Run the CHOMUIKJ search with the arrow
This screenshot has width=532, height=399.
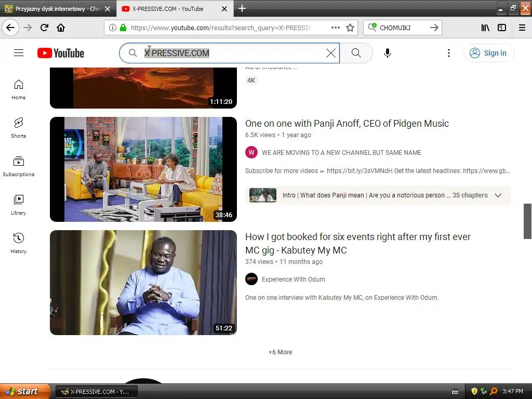pyautogui.click(x=434, y=28)
